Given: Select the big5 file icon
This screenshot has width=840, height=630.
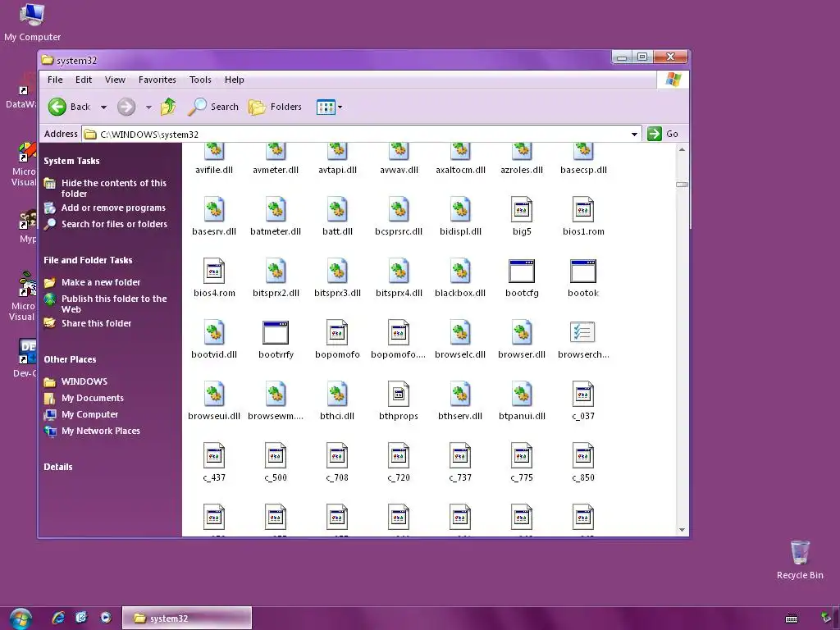Looking at the screenshot, I should point(522,209).
